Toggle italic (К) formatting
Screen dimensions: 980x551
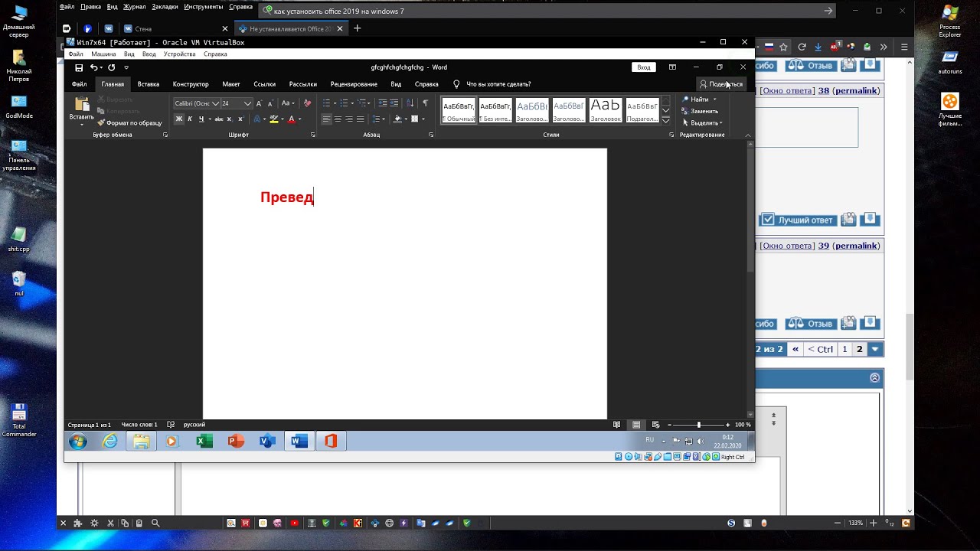click(x=190, y=119)
